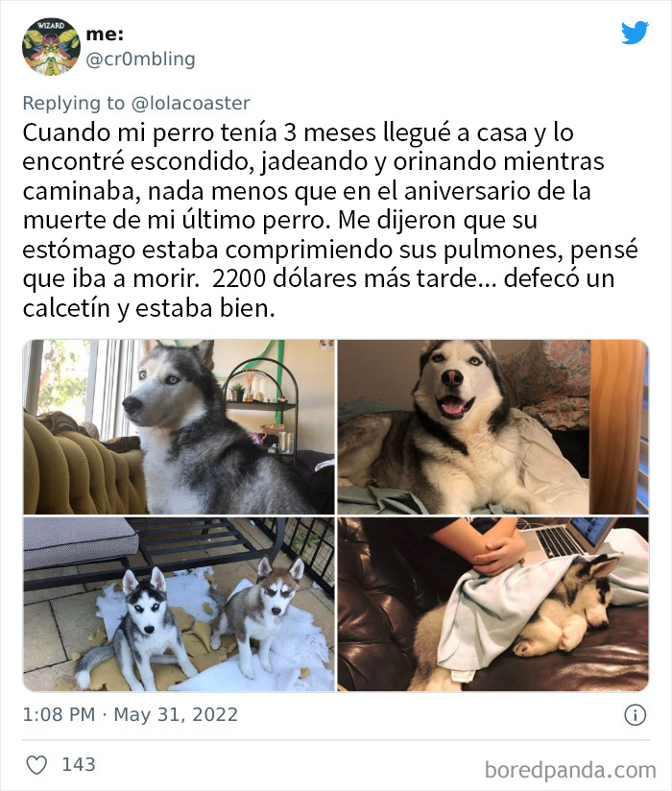Screen dimensions: 672x791
Task: Open the @lolacoaster reply mention
Action: point(191,103)
